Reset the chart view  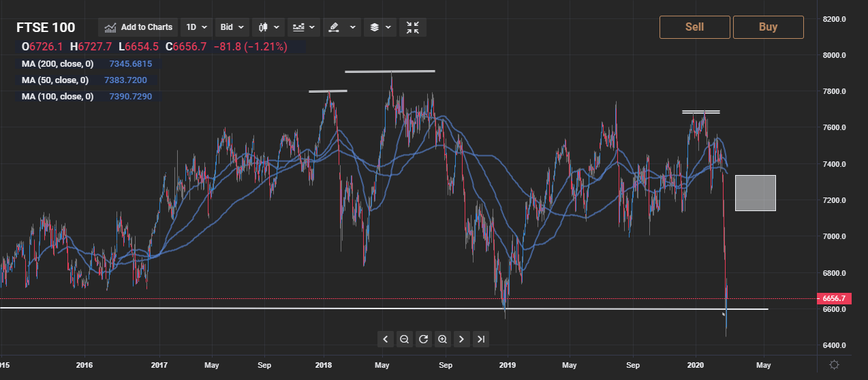[x=423, y=339]
